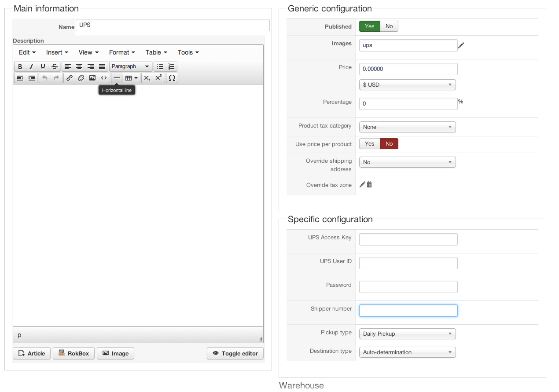Focus the Shipper number field
The image size is (559, 392).
pos(408,311)
